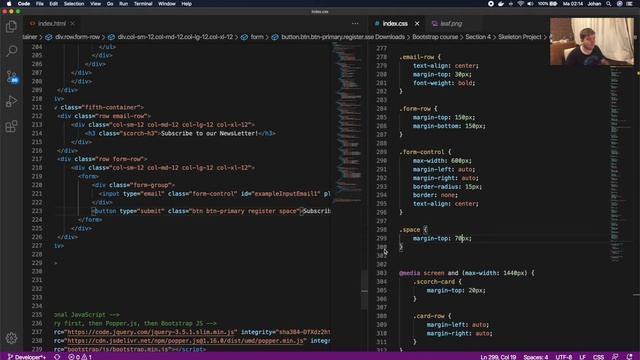
Task: Open the volume icon in the menu bar
Action: click(x=530, y=4)
